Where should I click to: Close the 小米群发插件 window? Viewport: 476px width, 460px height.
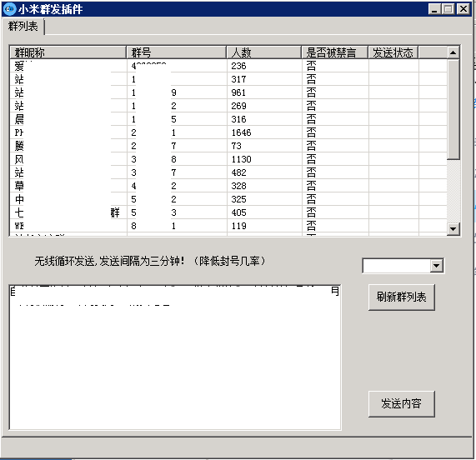[463, 9]
